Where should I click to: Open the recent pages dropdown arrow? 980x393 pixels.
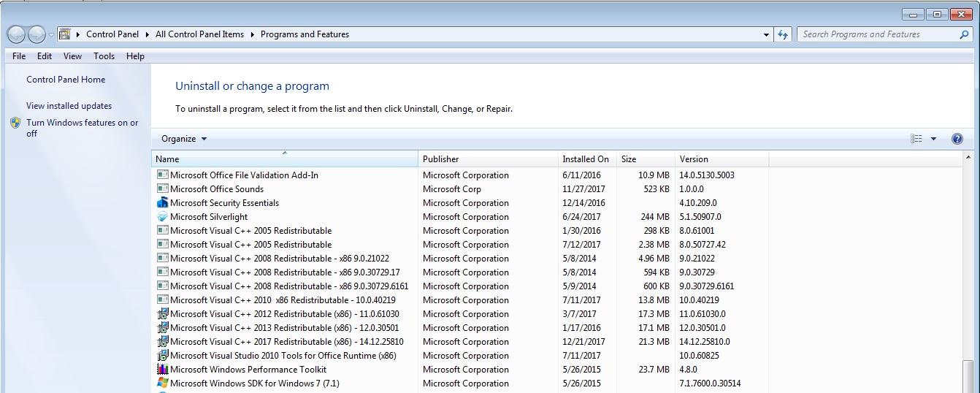(51, 35)
